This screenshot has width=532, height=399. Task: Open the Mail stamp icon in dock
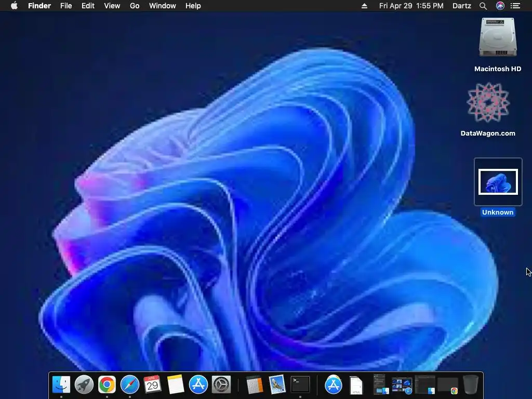[277, 384]
